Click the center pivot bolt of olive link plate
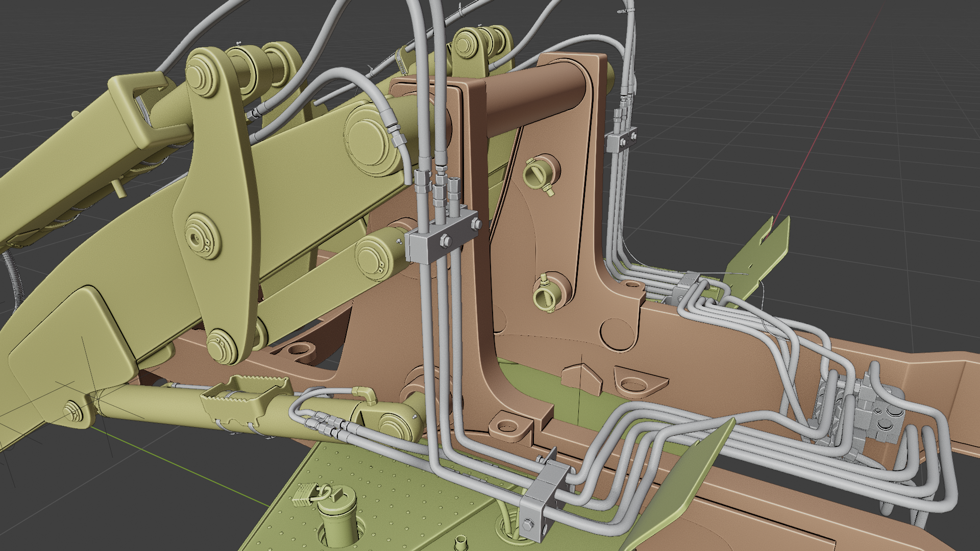Image resolution: width=980 pixels, height=551 pixels. coord(196,238)
